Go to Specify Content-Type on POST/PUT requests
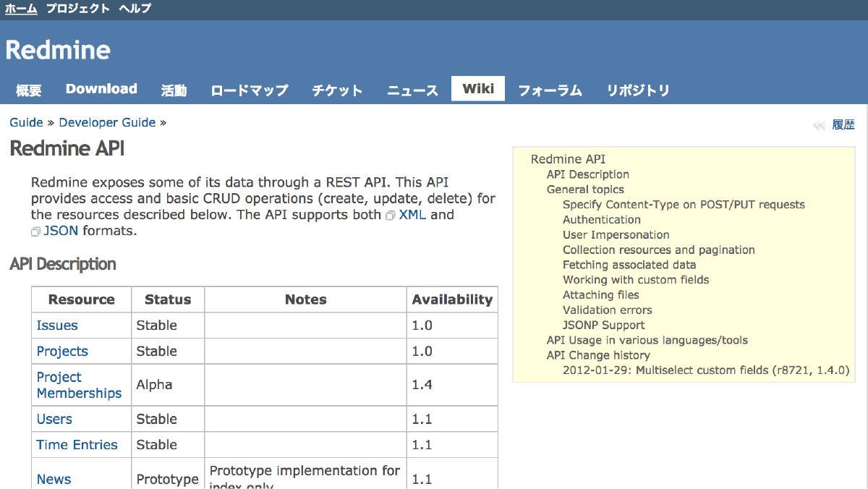Screen dimensions: 868x489 point(684,205)
